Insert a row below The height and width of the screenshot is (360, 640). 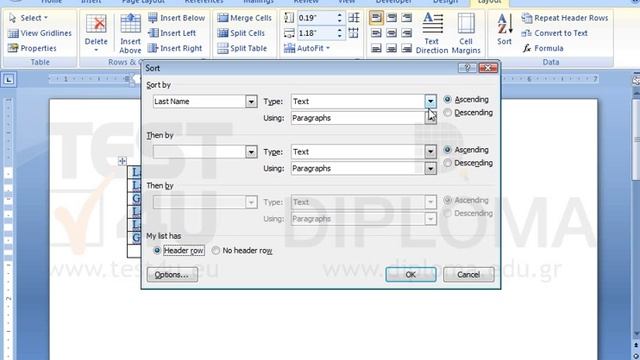[x=176, y=18]
